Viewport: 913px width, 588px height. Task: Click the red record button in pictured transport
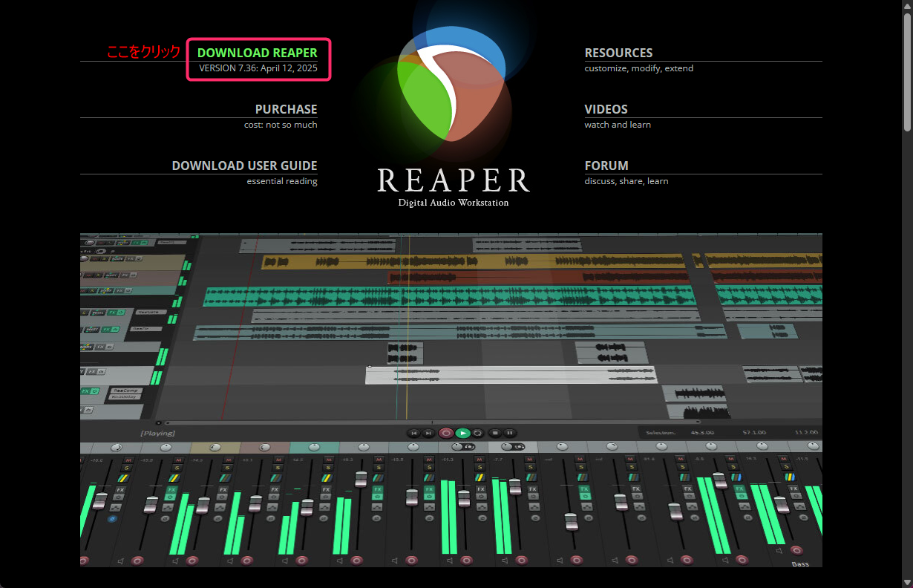(446, 433)
